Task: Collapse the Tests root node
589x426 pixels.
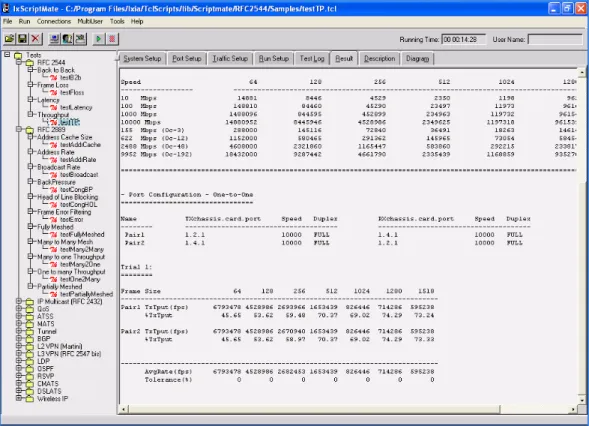Action: click(x=7, y=55)
